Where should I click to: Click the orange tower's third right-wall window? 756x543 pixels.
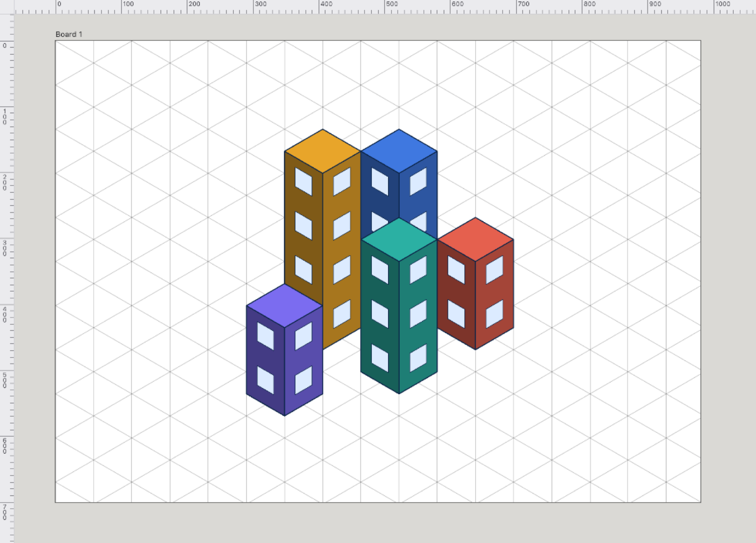click(342, 270)
